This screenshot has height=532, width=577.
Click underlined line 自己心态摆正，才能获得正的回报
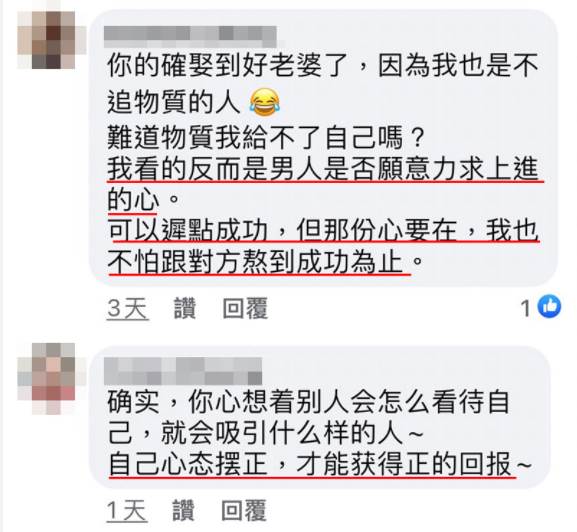[x=319, y=464]
